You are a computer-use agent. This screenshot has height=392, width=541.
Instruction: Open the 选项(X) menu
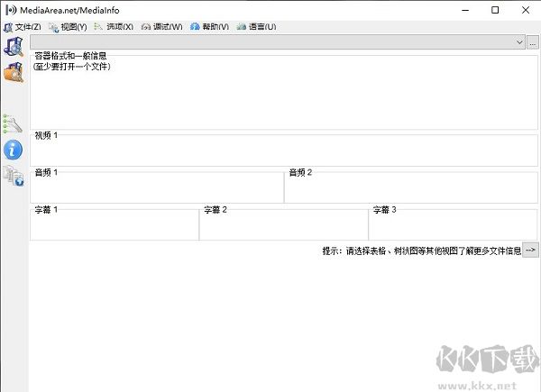coord(114,27)
